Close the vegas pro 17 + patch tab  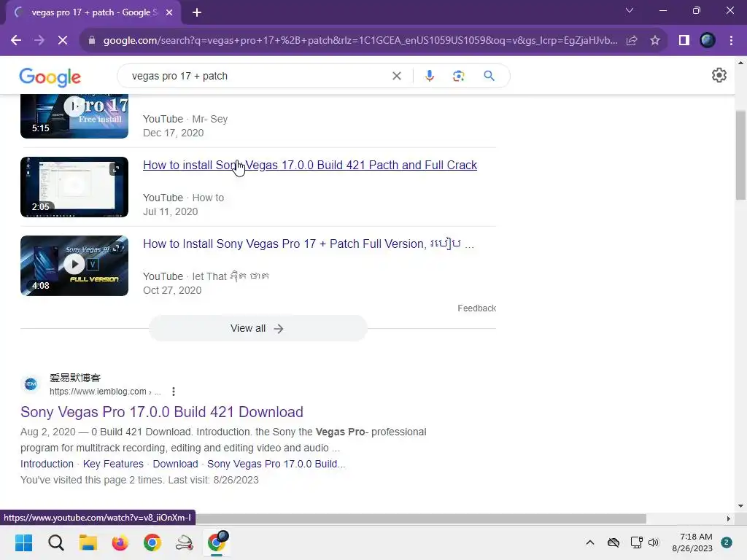point(169,12)
